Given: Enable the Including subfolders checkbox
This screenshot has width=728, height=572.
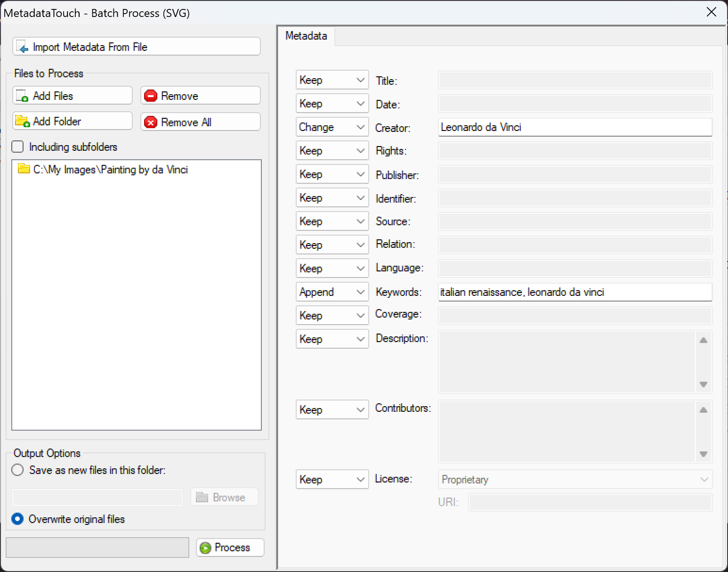Looking at the screenshot, I should (17, 147).
